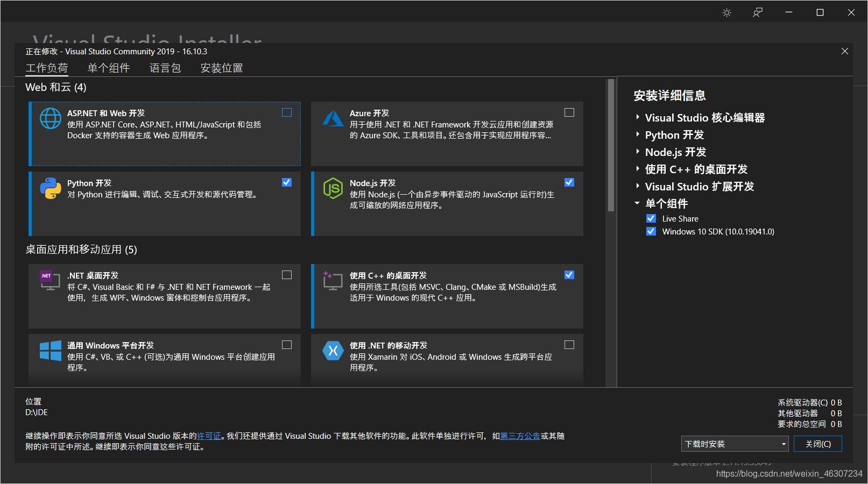The image size is (868, 484).
Task: Expand Python 开发 install details
Action: tap(638, 134)
